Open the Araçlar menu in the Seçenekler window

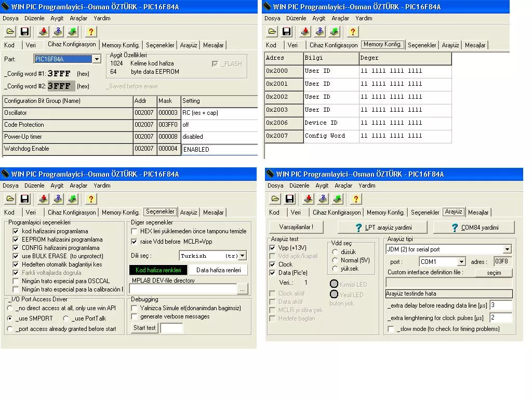click(78, 185)
